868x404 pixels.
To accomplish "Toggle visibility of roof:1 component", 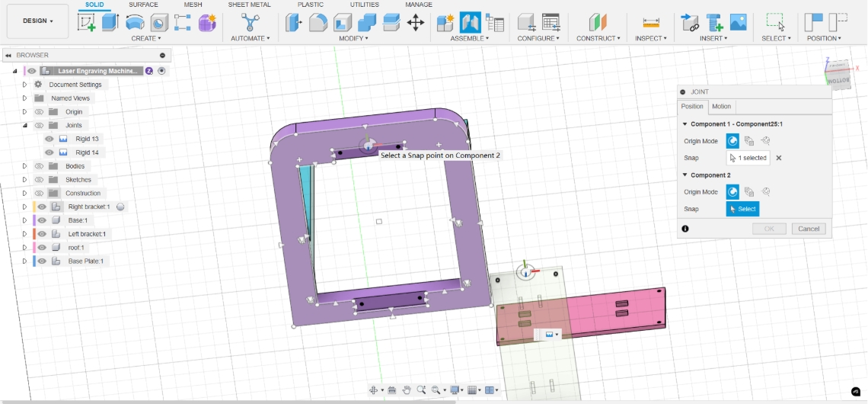I will pyautogui.click(x=42, y=247).
